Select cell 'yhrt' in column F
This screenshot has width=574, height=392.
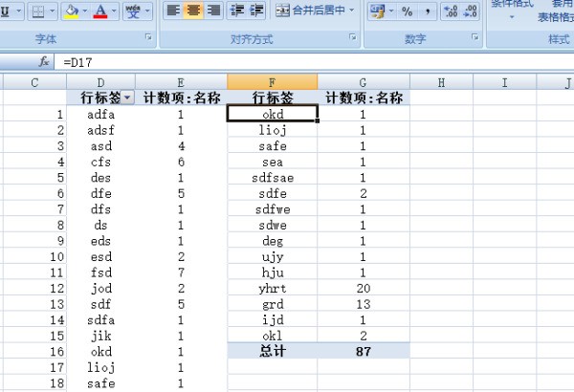tap(273, 289)
